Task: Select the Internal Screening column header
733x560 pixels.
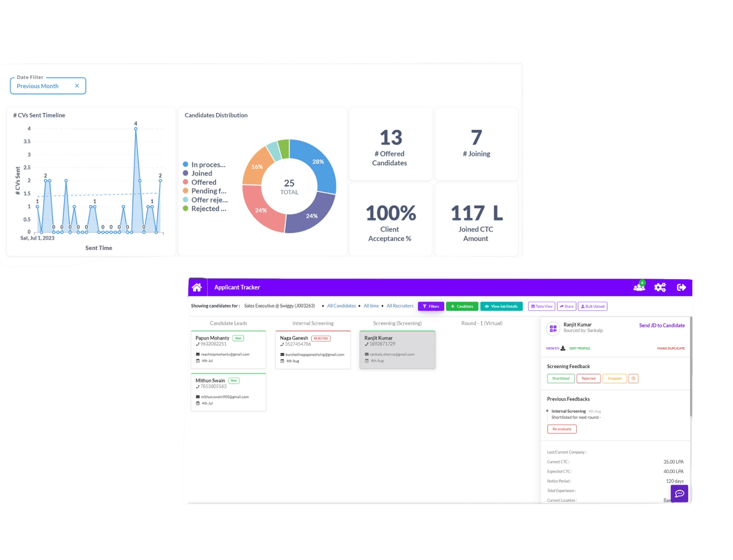Action: click(313, 323)
